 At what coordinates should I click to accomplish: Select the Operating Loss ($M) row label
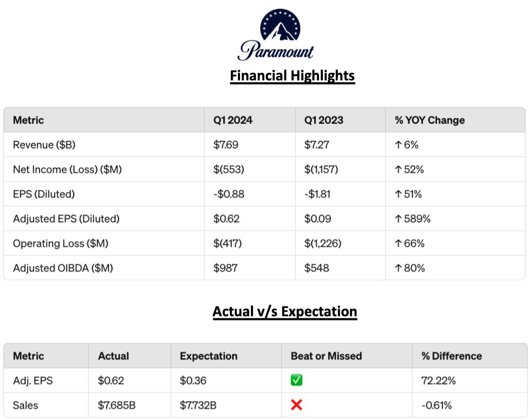pos(61,243)
